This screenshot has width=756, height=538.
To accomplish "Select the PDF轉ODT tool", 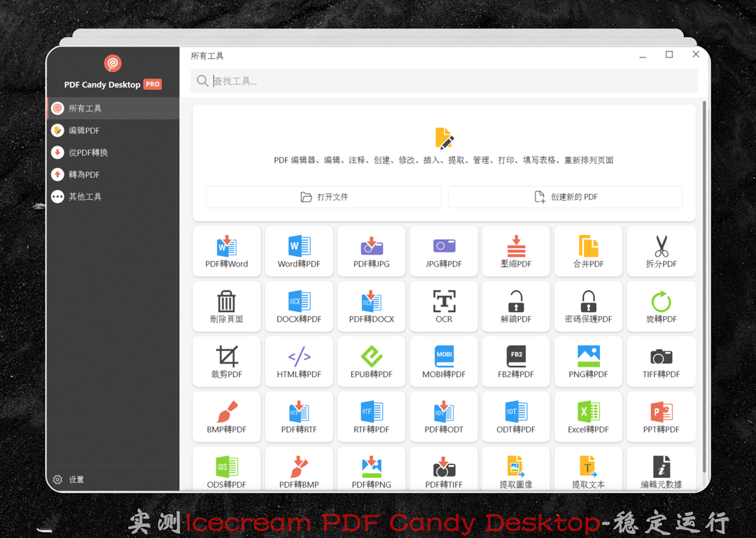I will [x=444, y=417].
